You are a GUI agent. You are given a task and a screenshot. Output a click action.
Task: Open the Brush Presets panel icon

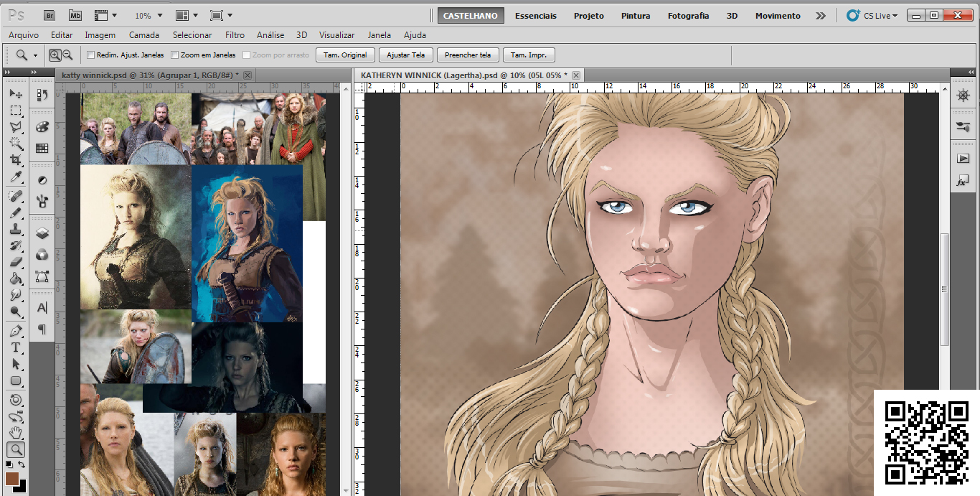click(963, 127)
